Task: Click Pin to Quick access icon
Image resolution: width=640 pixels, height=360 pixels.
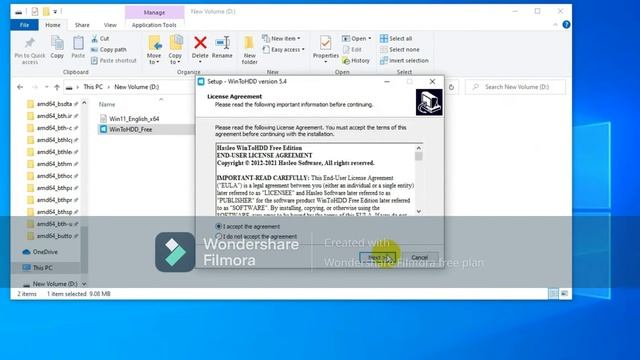Action: [29, 43]
